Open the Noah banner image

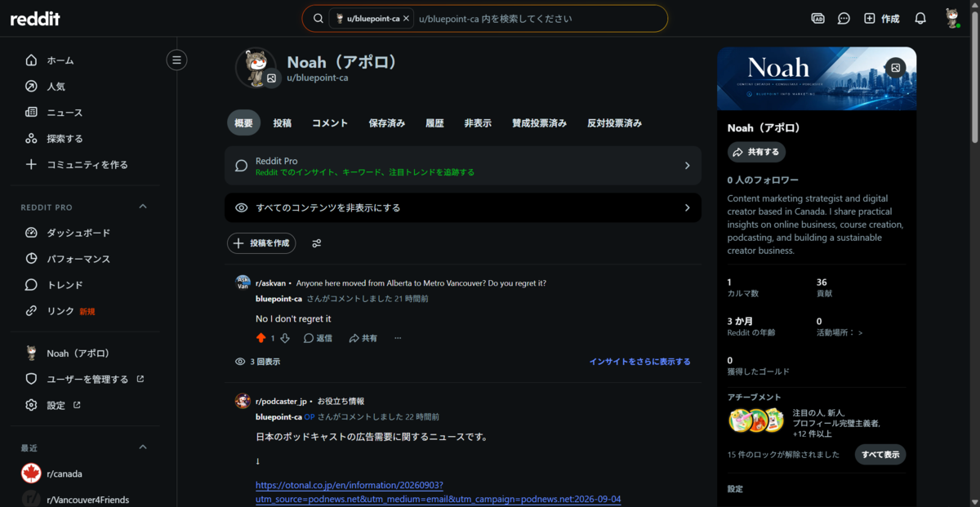817,78
